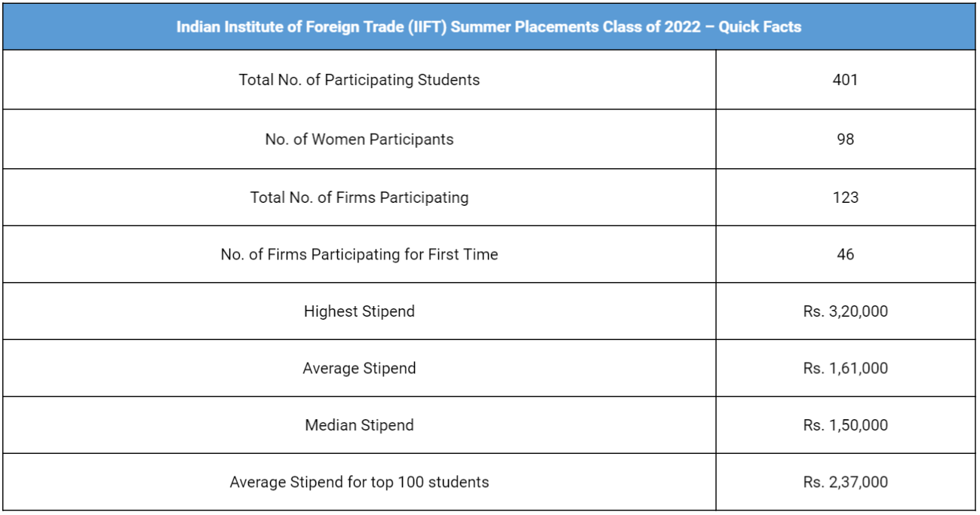980x515 pixels.
Task: Select the value 46 cell
Action: [845, 255]
